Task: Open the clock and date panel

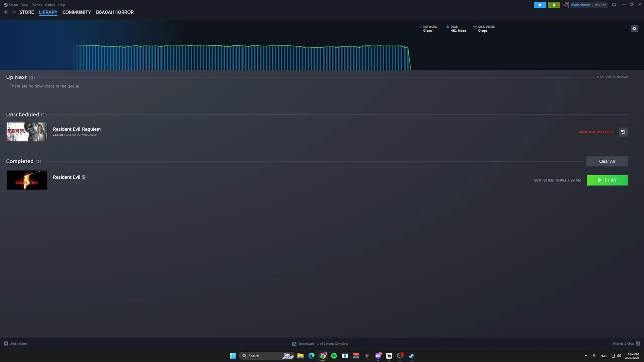Action: tap(633, 356)
